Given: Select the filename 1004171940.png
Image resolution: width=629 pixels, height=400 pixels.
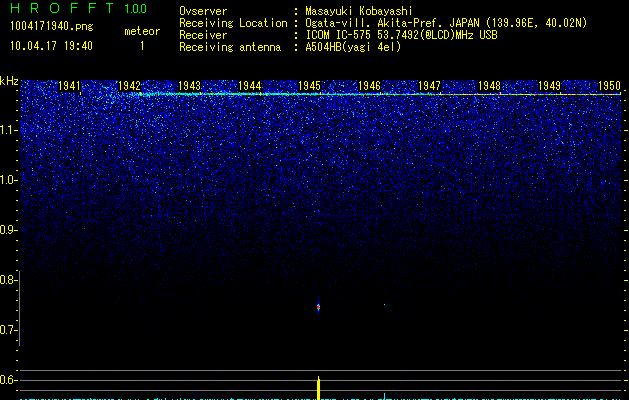Looking at the screenshot, I should point(52,27).
